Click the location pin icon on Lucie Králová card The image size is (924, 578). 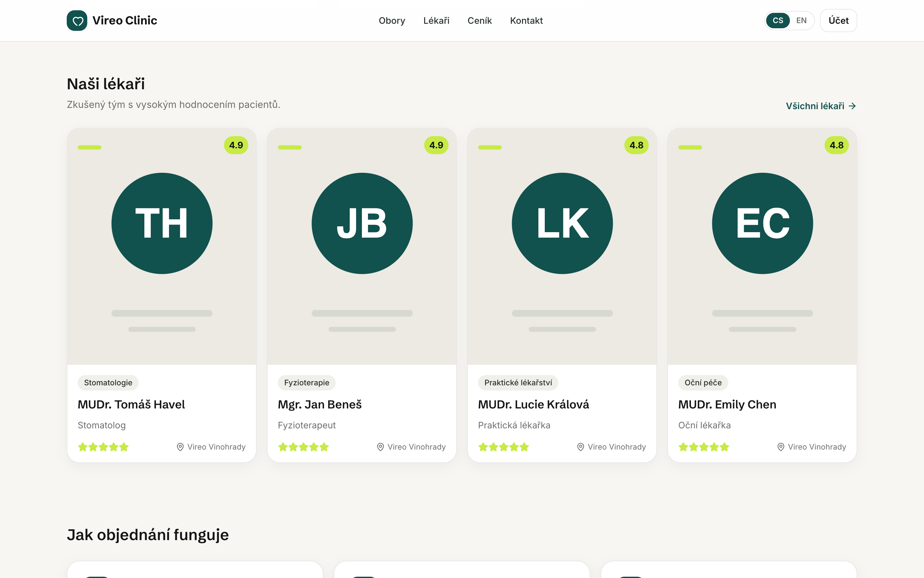(x=580, y=447)
